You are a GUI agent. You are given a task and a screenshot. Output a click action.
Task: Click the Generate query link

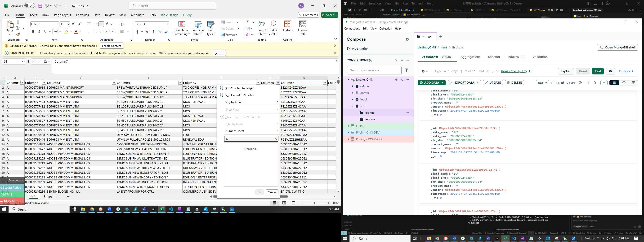click(x=514, y=71)
